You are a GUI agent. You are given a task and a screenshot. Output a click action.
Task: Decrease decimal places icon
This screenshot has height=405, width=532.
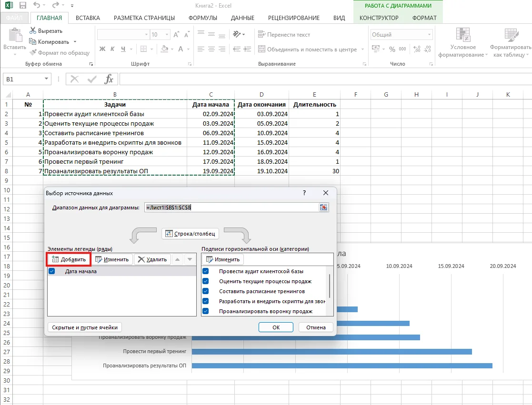coord(428,49)
